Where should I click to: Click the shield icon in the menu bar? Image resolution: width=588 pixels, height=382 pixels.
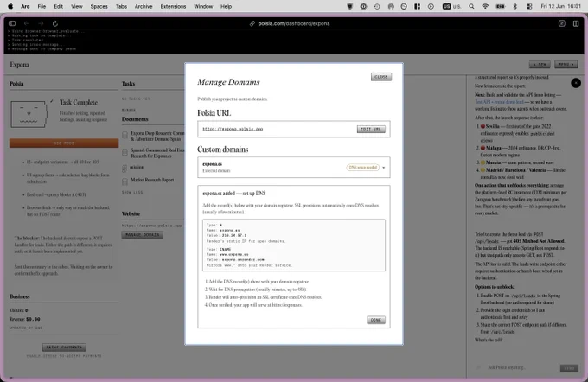[x=350, y=6]
